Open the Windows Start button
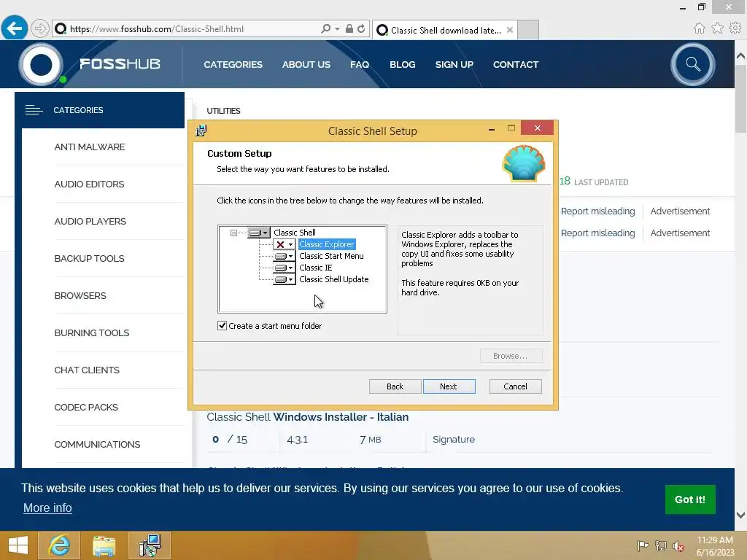Viewport: 747px width, 560px height. (x=18, y=545)
